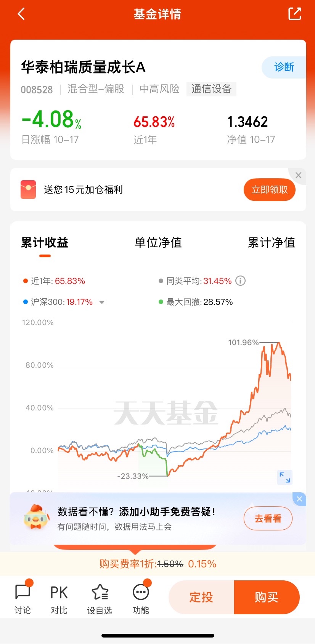
Task: Click the info icon beside 同类平均
Action: pos(240,281)
